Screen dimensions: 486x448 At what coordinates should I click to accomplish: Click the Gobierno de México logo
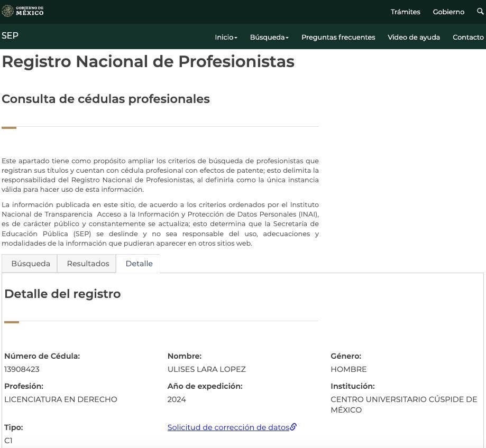23,11
